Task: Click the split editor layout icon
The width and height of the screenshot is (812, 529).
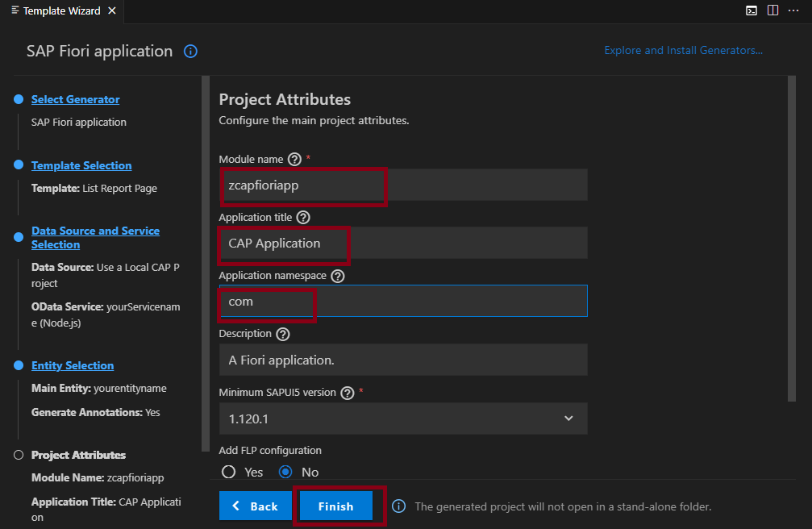Action: pyautogui.click(x=772, y=10)
